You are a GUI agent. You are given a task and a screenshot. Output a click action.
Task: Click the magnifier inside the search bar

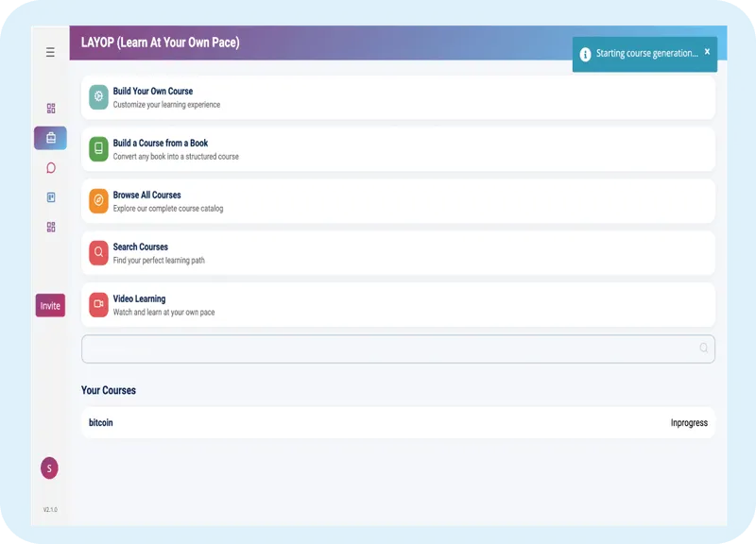coord(702,348)
